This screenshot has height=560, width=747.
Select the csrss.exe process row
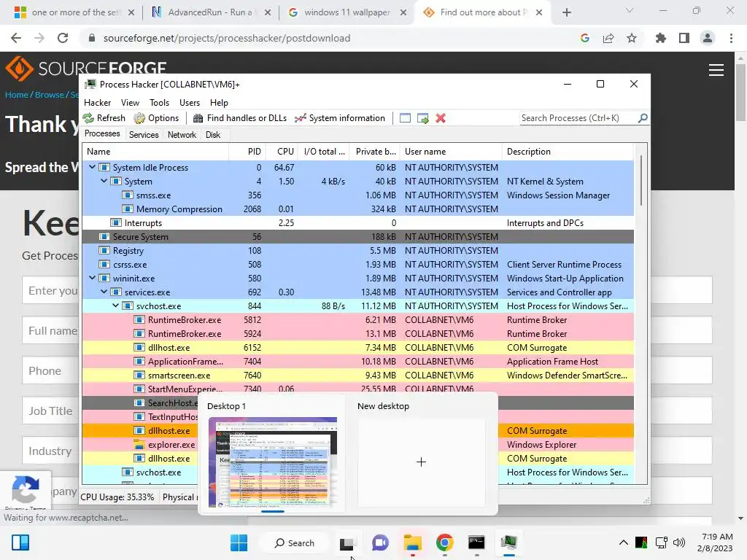pos(357,264)
